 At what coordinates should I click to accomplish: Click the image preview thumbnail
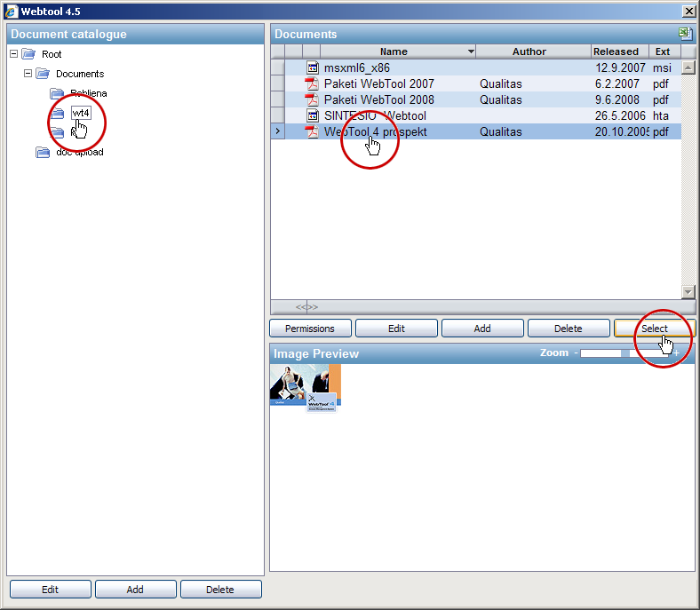click(305, 387)
